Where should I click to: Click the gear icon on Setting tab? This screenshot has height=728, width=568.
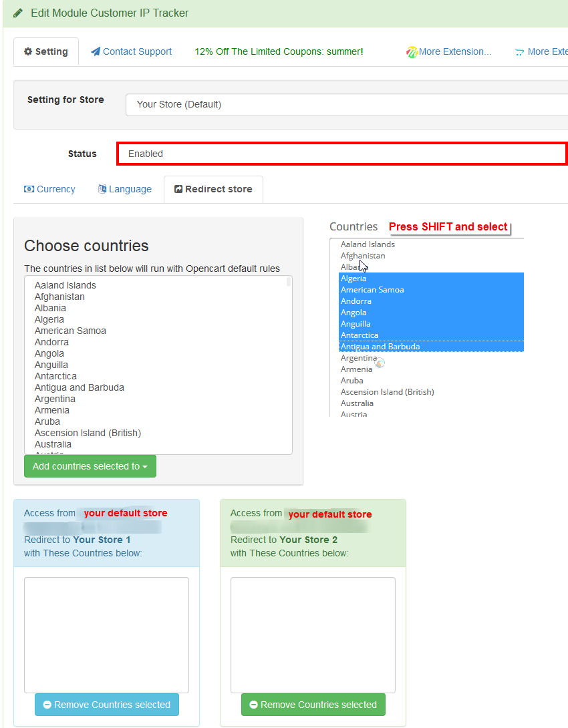click(x=28, y=51)
